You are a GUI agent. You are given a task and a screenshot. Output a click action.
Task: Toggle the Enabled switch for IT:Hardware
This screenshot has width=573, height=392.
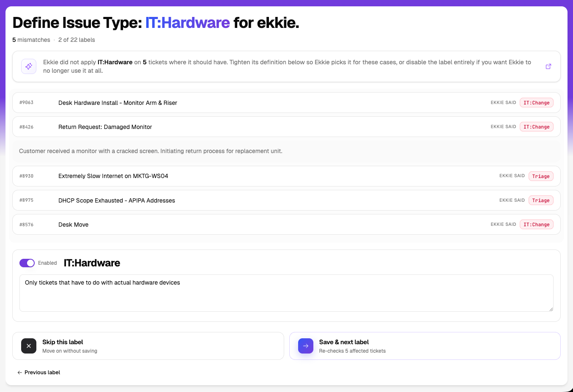click(x=27, y=263)
